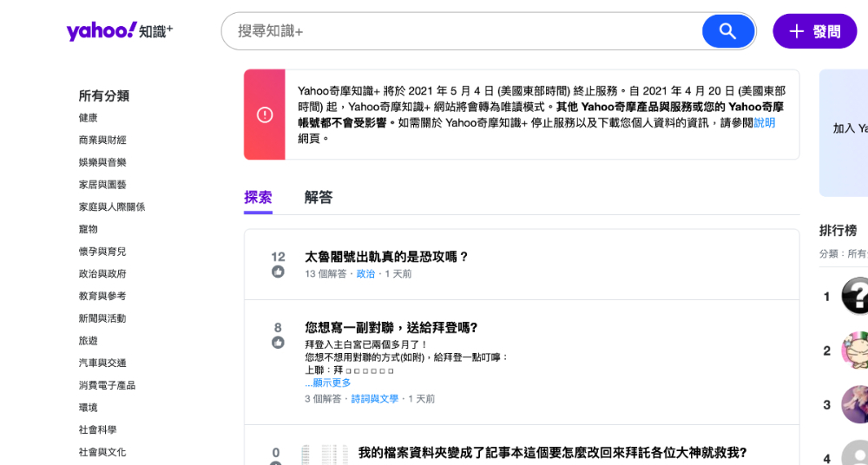Viewport: 868px width, 465px height.
Task: Select the 新聞與活動 category
Action: point(102,318)
